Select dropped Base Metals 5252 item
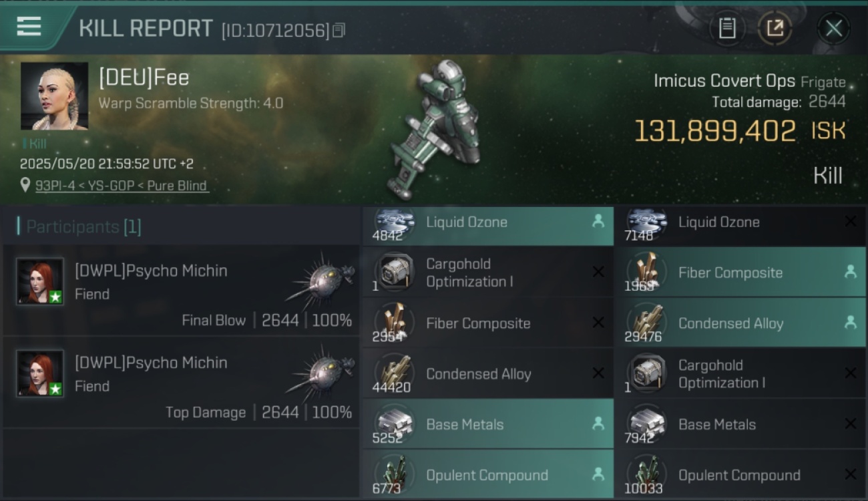The height and width of the screenshot is (501, 868). tap(488, 424)
